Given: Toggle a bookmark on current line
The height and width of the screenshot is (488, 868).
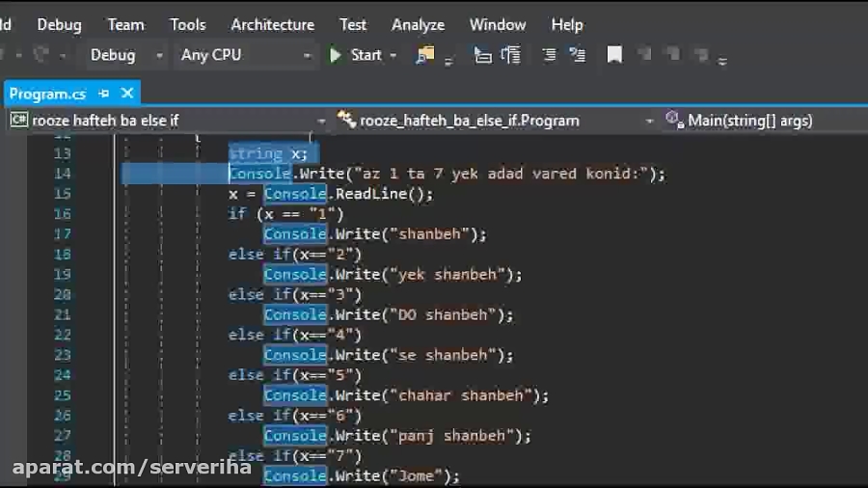Looking at the screenshot, I should (614, 55).
